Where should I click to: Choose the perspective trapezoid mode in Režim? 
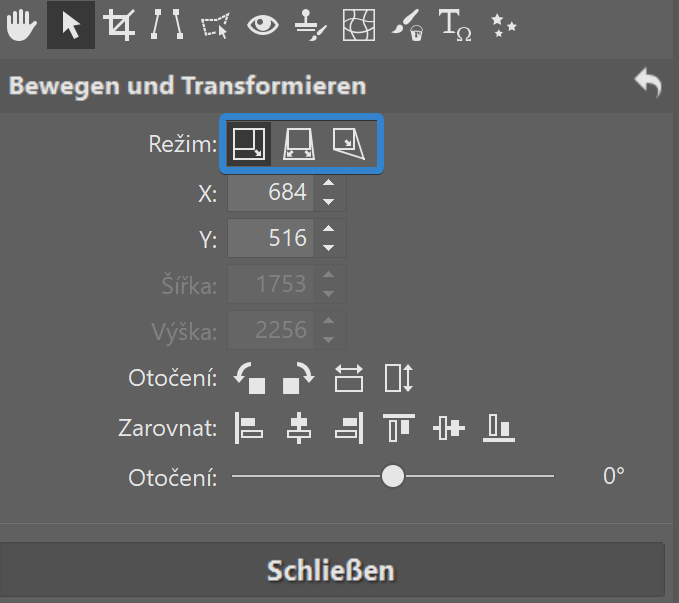[299, 144]
